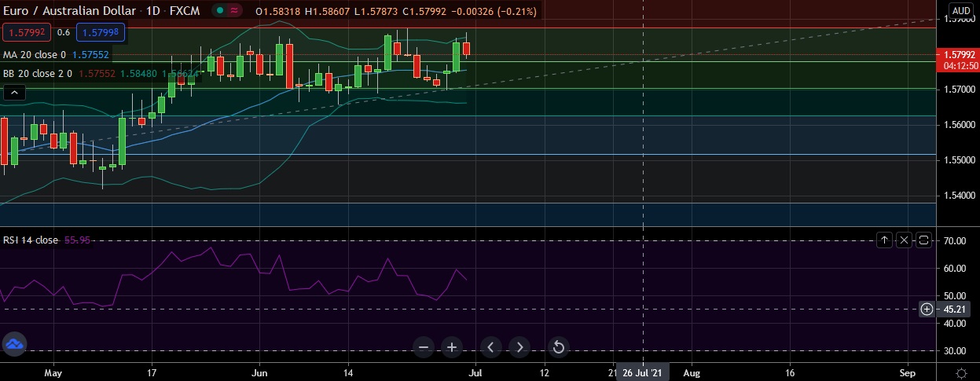Toggle the market status green dot
The height and width of the screenshot is (381, 980).
click(x=222, y=12)
